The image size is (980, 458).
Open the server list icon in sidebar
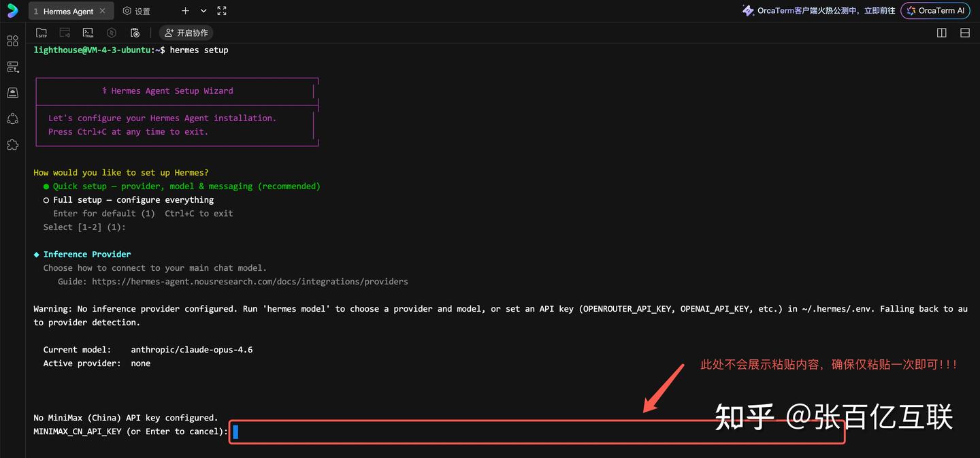click(12, 67)
